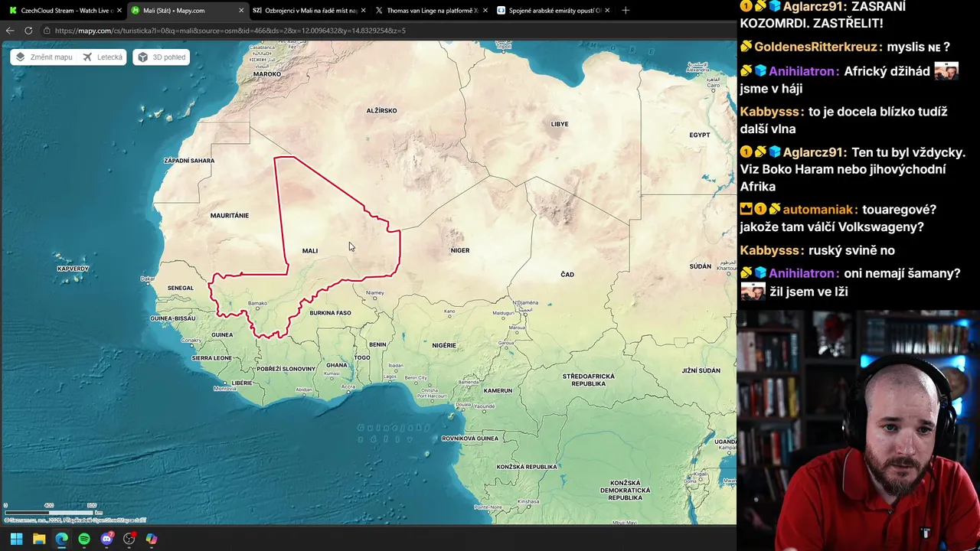The image size is (980, 551).
Task: Close the Spojené arabské emiráty tab
Action: pyautogui.click(x=607, y=11)
